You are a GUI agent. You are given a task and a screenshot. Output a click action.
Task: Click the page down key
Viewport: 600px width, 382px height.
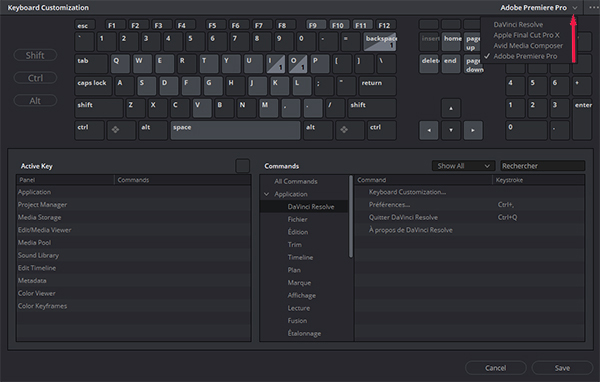[474, 64]
